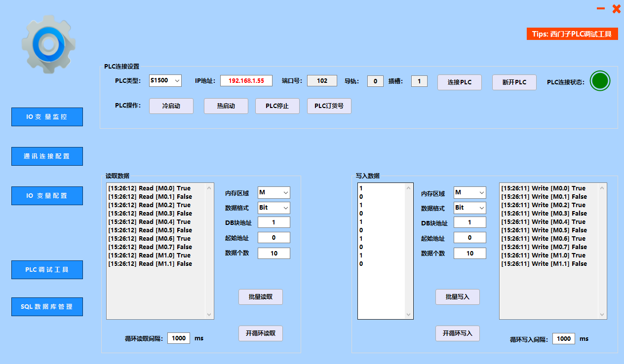Click the 批量读取 button
The width and height of the screenshot is (624, 364).
261,297
